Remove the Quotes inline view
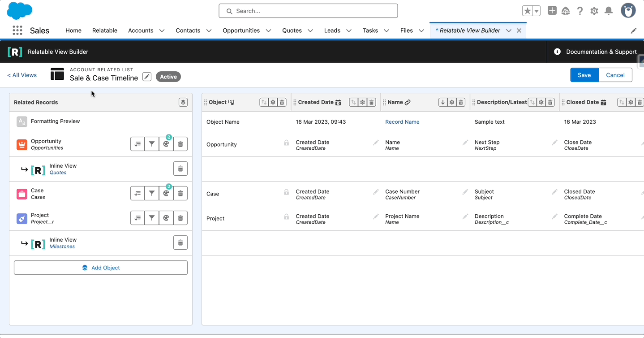This screenshot has height=338, width=644. pyautogui.click(x=180, y=169)
